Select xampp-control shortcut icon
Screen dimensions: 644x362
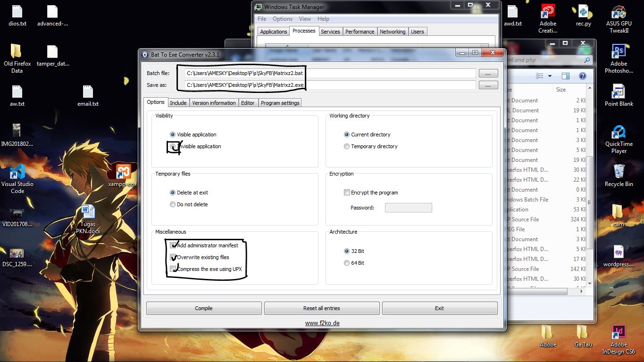pos(124,176)
